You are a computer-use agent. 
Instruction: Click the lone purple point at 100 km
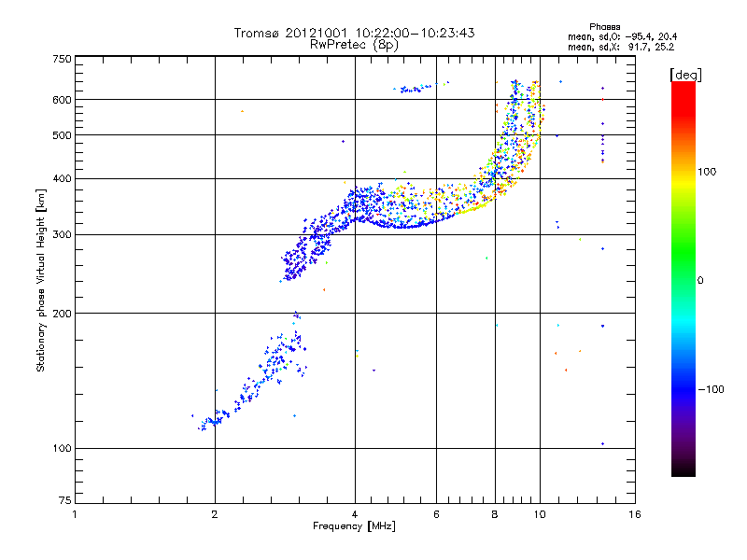(x=602, y=444)
